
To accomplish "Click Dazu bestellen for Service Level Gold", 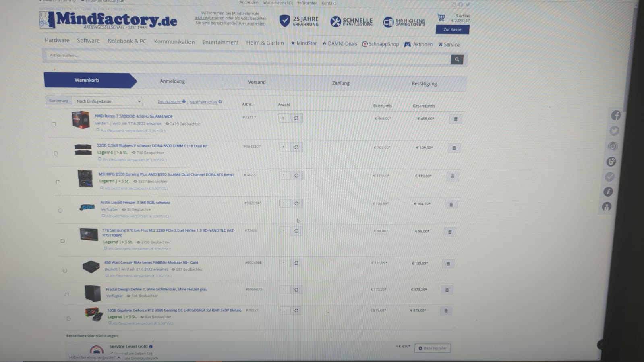I will tap(433, 348).
